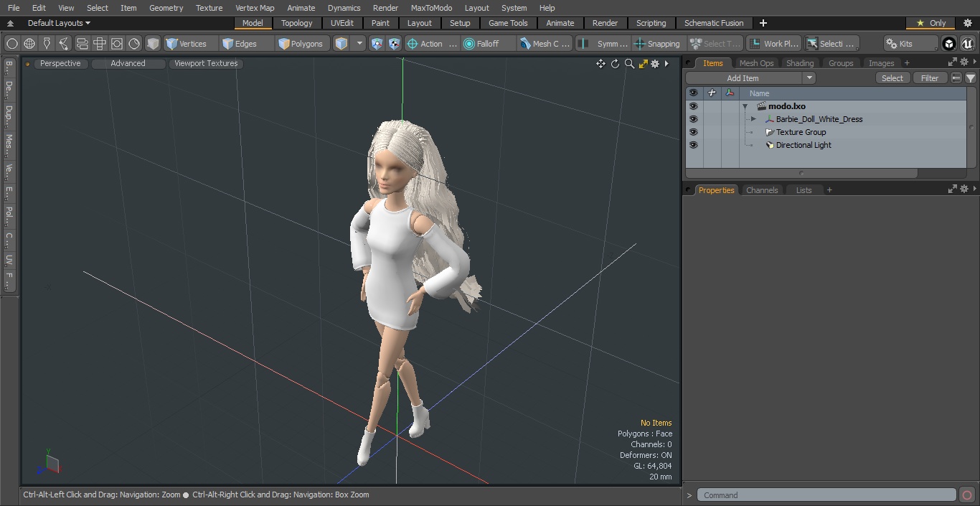Click the circle primitive icon in toolbar
The image size is (980, 506).
12,44
